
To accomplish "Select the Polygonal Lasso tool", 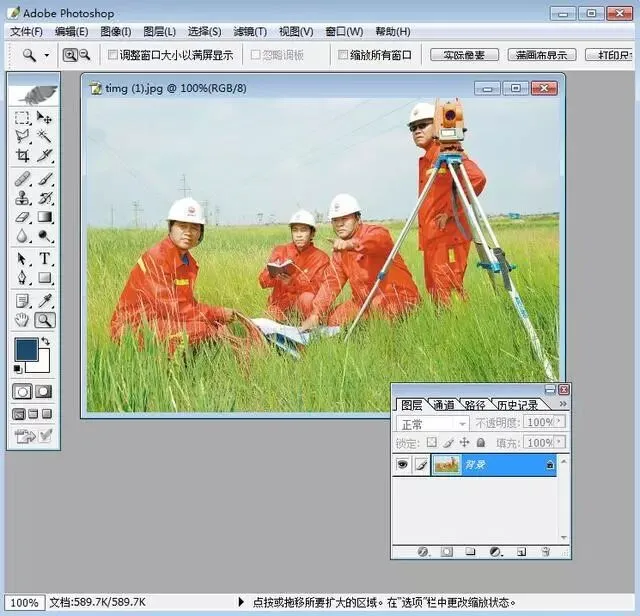I will point(22,136).
